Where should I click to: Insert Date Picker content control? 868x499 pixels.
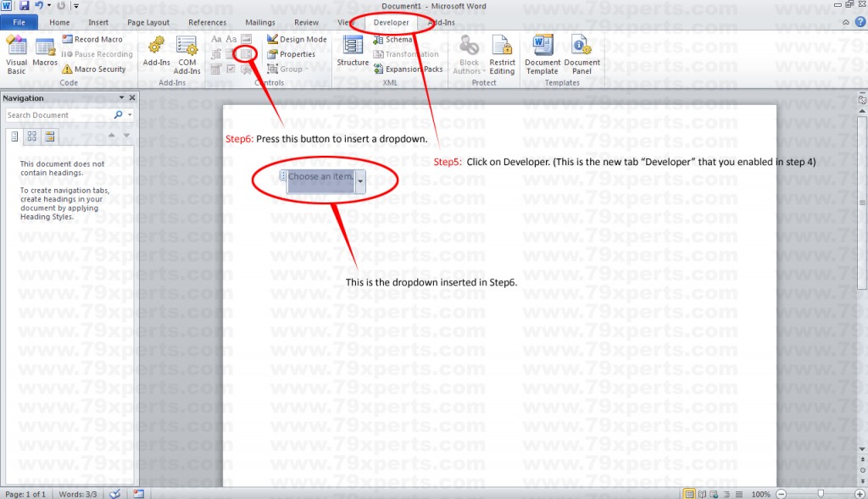click(216, 69)
